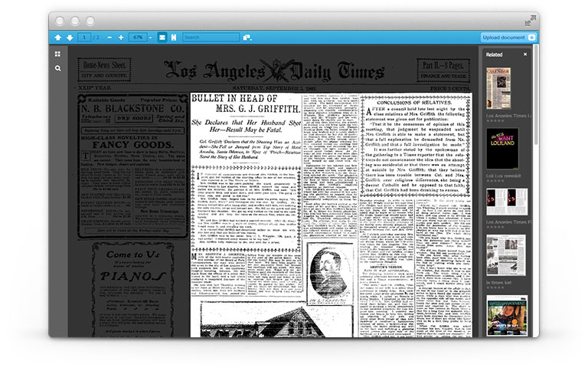Viewport: 588px width, 368px height.
Task: Click the '/ 2' total pages label
Action: pos(96,38)
